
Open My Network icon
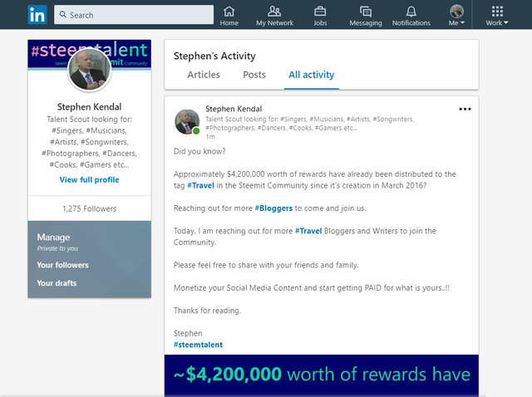click(274, 15)
